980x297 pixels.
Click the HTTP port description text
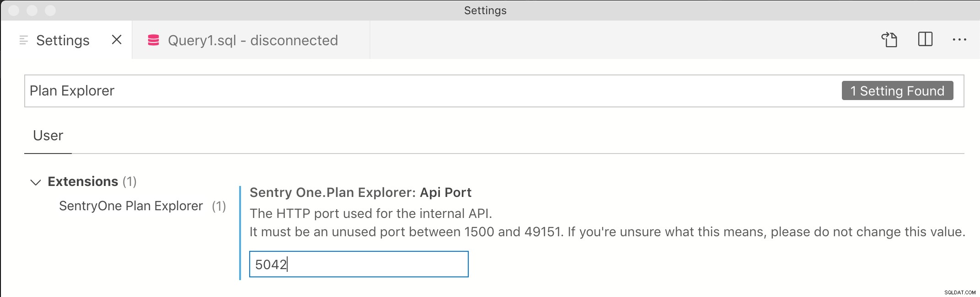coord(371,213)
